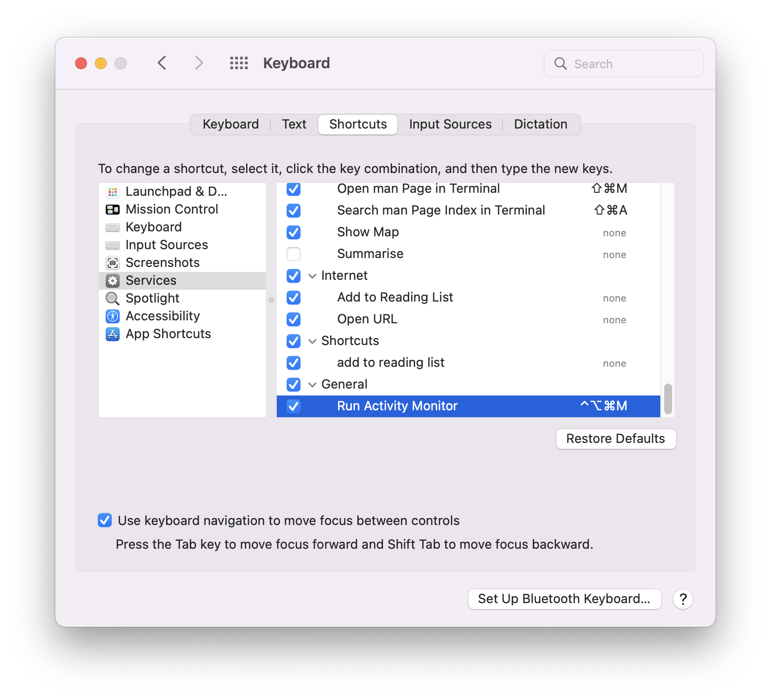771x700 pixels.
Task: Collapse the General services group
Action: click(x=312, y=385)
